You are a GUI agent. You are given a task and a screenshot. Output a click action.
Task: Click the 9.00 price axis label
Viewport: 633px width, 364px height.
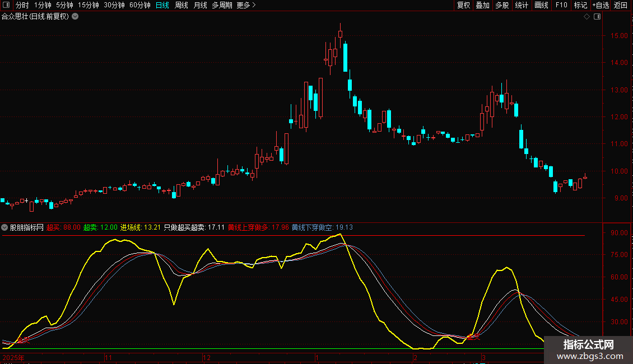click(x=621, y=198)
